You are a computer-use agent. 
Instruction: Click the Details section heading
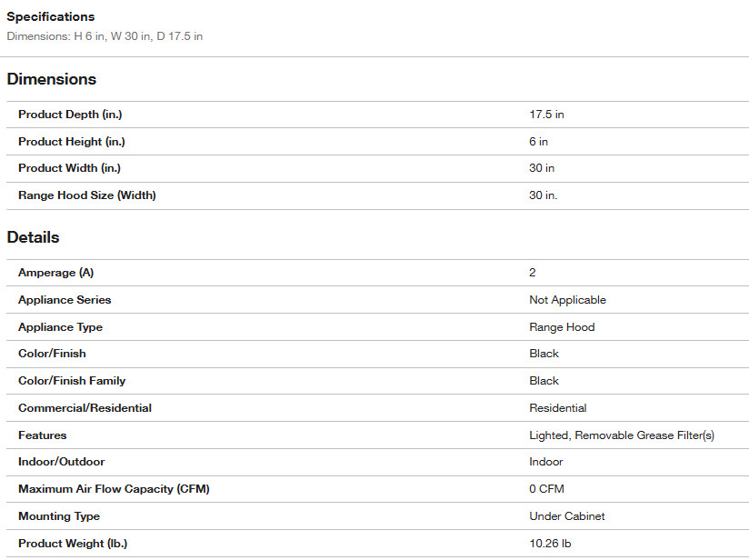coord(34,237)
